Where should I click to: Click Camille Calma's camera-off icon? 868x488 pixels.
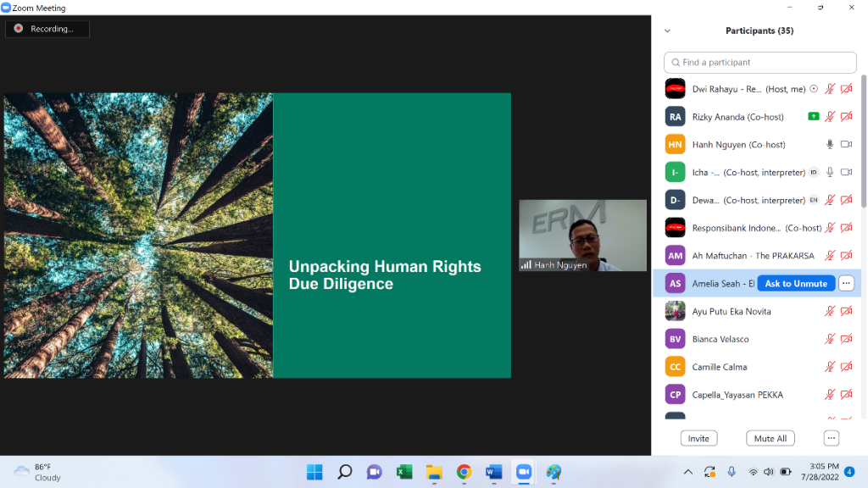click(x=846, y=366)
